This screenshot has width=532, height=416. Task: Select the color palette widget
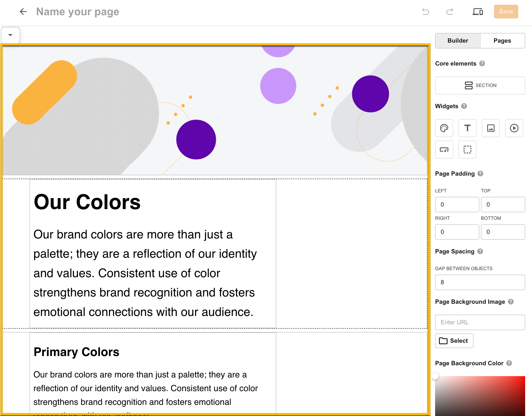(x=444, y=128)
